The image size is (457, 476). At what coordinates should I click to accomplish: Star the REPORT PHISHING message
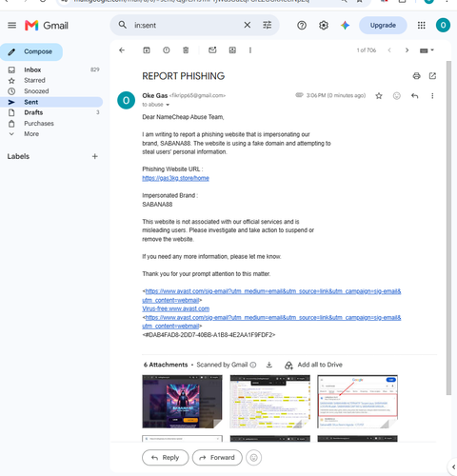(379, 96)
